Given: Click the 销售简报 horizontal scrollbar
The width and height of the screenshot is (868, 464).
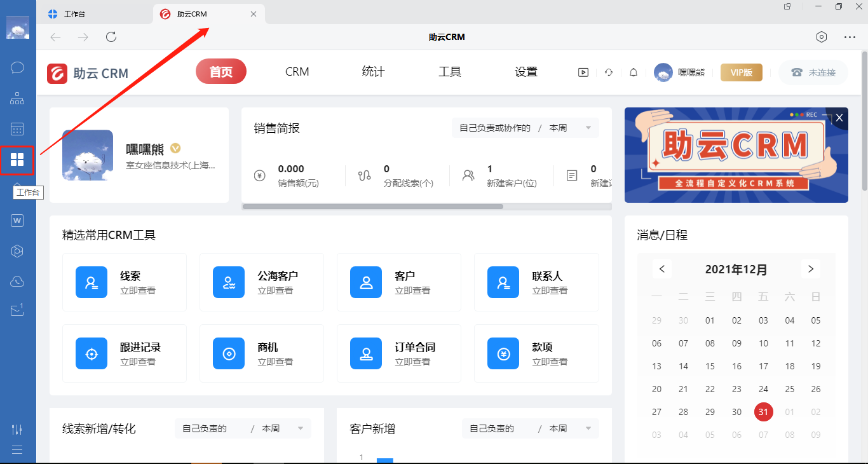Looking at the screenshot, I should pos(373,207).
